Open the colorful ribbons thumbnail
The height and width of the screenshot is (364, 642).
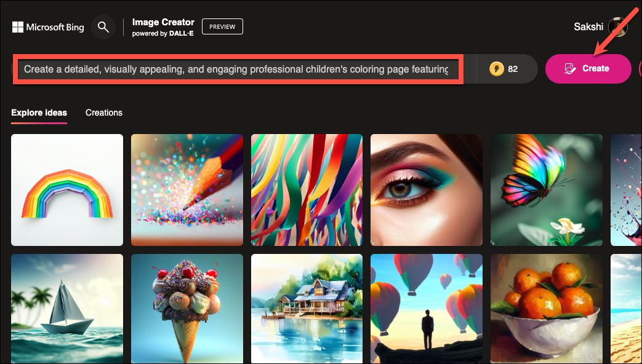[307, 190]
